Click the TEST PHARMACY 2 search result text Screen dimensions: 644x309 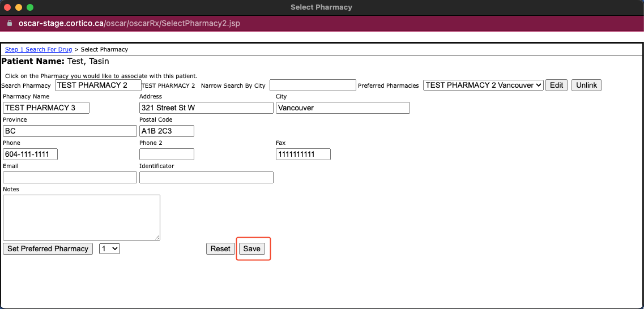coord(168,85)
